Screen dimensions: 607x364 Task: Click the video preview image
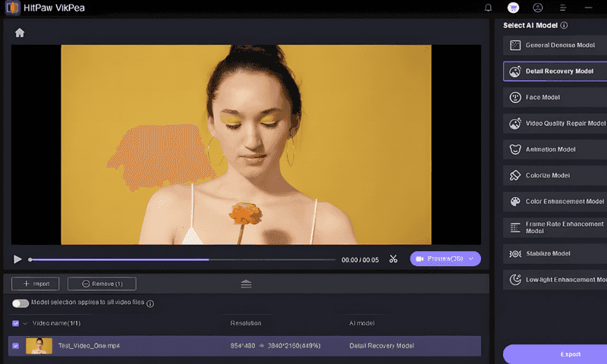(x=246, y=145)
